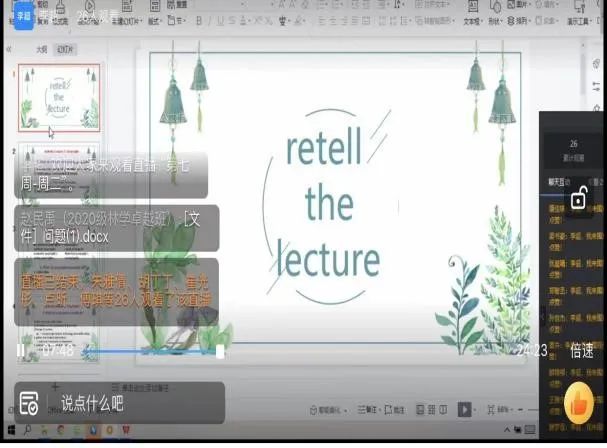Pause the live replay video
Image resolution: width=607 pixels, height=448 pixels.
21,350
